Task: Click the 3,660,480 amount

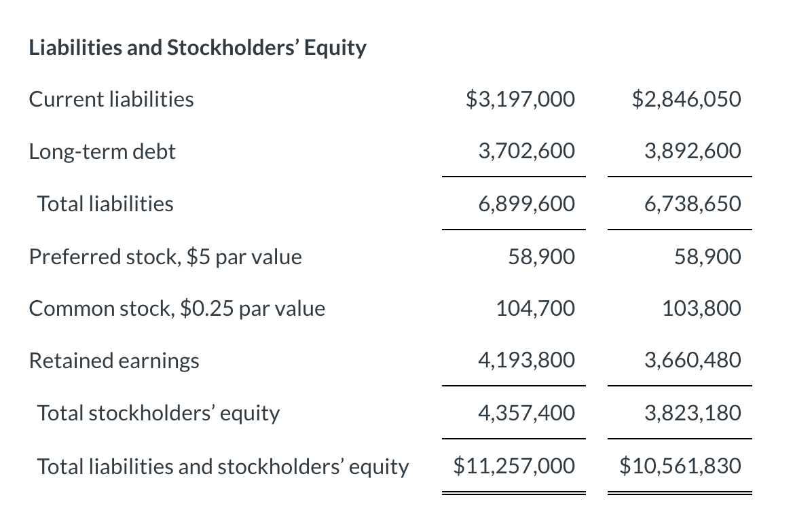Action: (x=693, y=361)
